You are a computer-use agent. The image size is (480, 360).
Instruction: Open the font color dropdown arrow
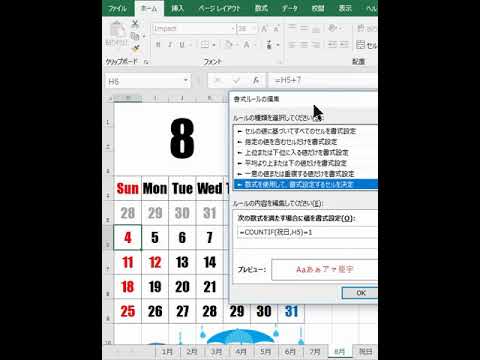pos(255,45)
